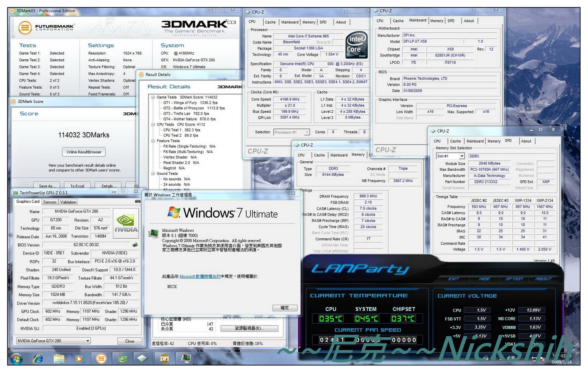Image resolution: width=588 pixels, height=373 pixels.
Task: Open Windows Explorer folder icon on taskbar
Action: (x=59, y=358)
